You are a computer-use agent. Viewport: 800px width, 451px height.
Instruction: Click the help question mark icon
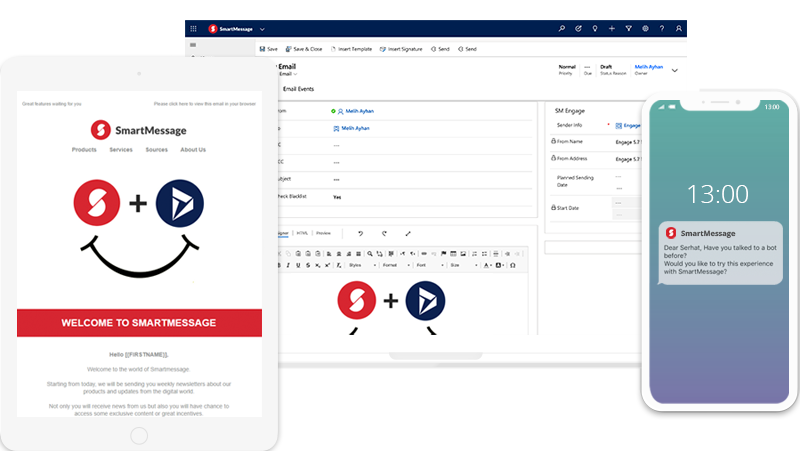point(662,29)
